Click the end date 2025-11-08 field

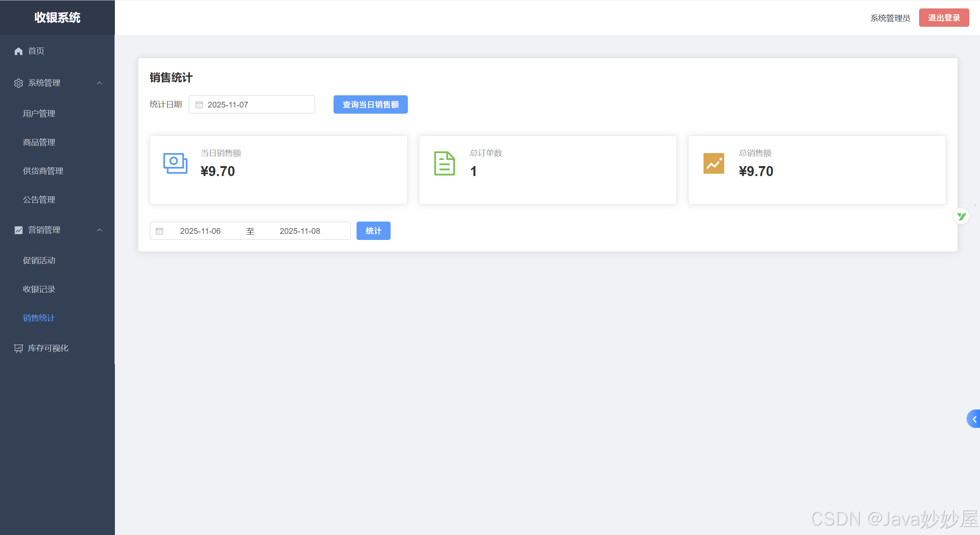(x=300, y=231)
